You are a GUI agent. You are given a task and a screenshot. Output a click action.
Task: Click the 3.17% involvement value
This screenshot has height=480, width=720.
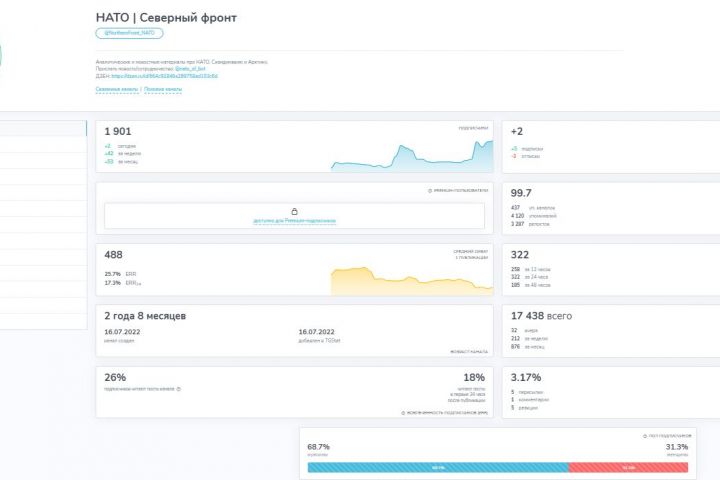(526, 378)
